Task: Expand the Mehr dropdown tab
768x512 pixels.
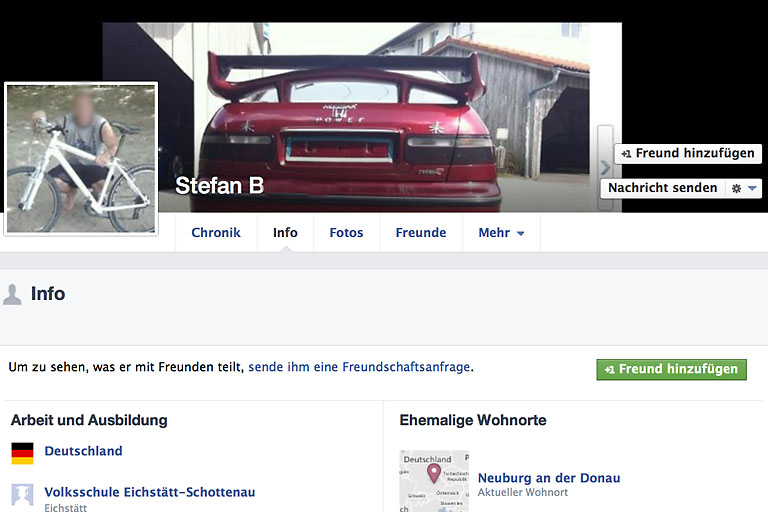Action: tap(501, 233)
